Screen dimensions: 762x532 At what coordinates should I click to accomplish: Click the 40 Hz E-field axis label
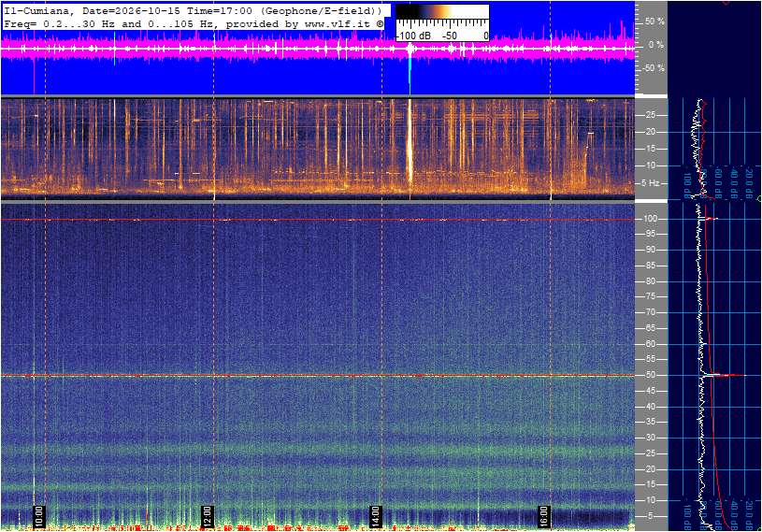pos(650,407)
